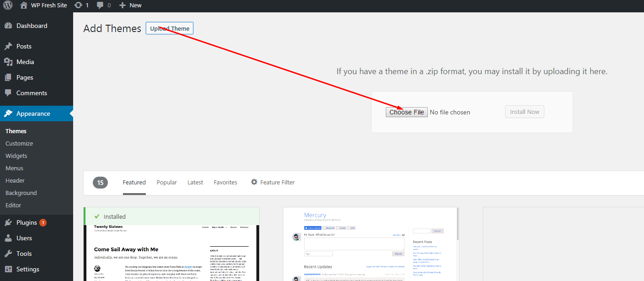Select the Appearance menu item
644x281 pixels.
(x=37, y=113)
